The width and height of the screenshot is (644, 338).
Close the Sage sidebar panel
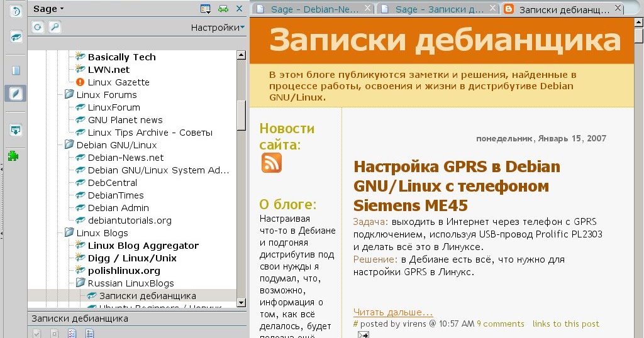tap(239, 9)
